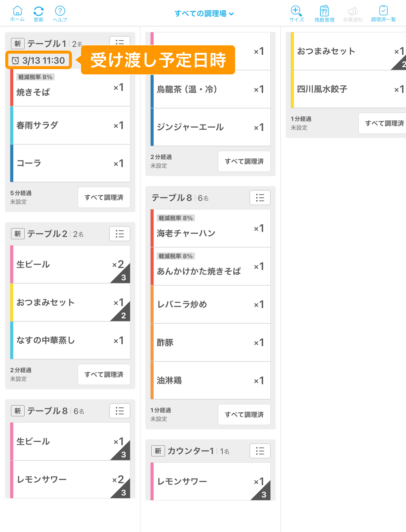Open list menu for カウンター1 card
Screen dimensions: 406x532
(260, 451)
